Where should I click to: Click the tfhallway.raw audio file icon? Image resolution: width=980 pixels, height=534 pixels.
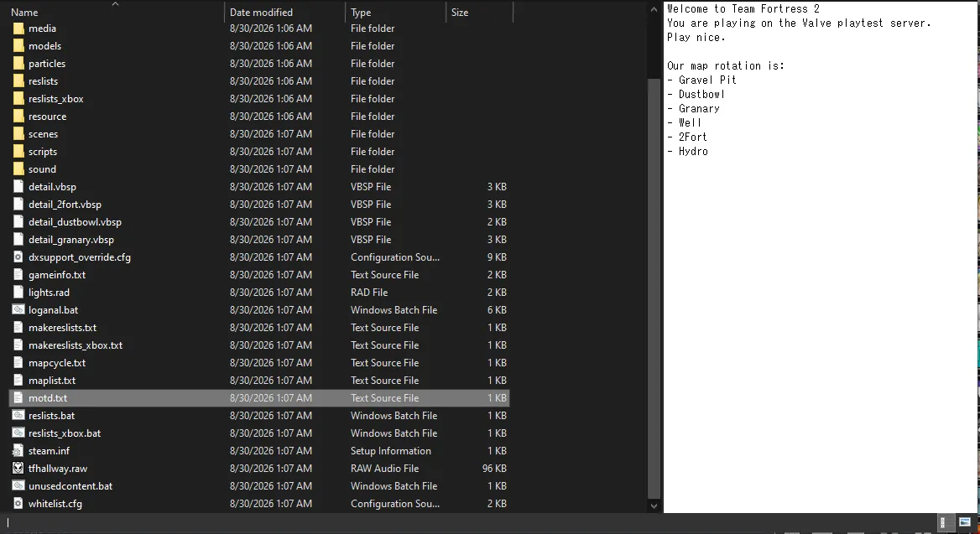[18, 468]
